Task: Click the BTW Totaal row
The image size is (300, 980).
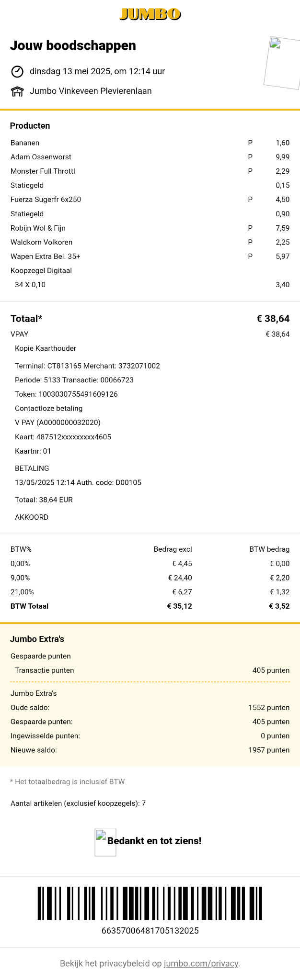Action: [x=30, y=606]
